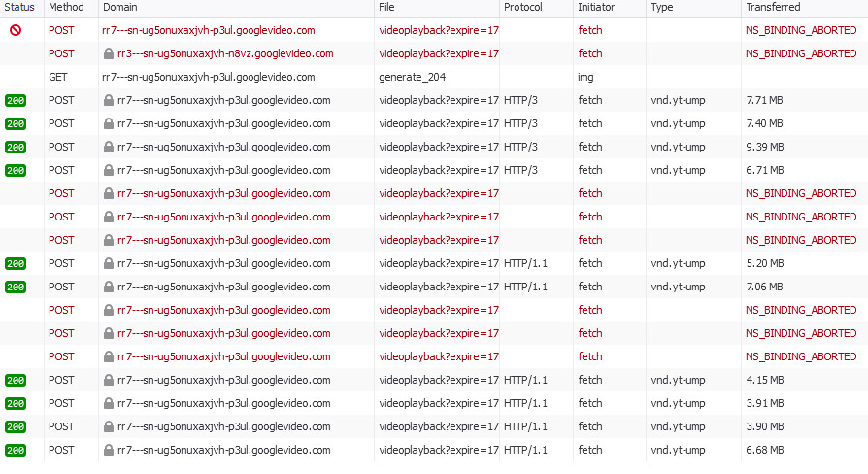Image resolution: width=868 pixels, height=474 pixels.
Task: Click the 4.15 MB transferred value
Action: 764,380
